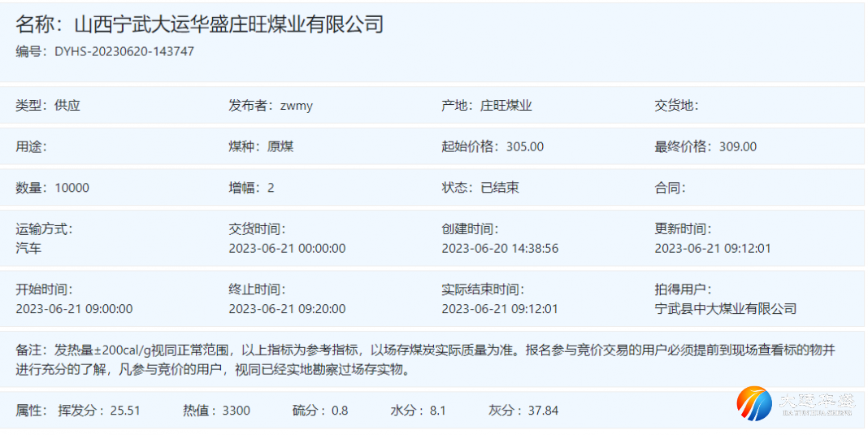Click the final price 309.00 value
This screenshot has height=435, width=868.
[737, 147]
